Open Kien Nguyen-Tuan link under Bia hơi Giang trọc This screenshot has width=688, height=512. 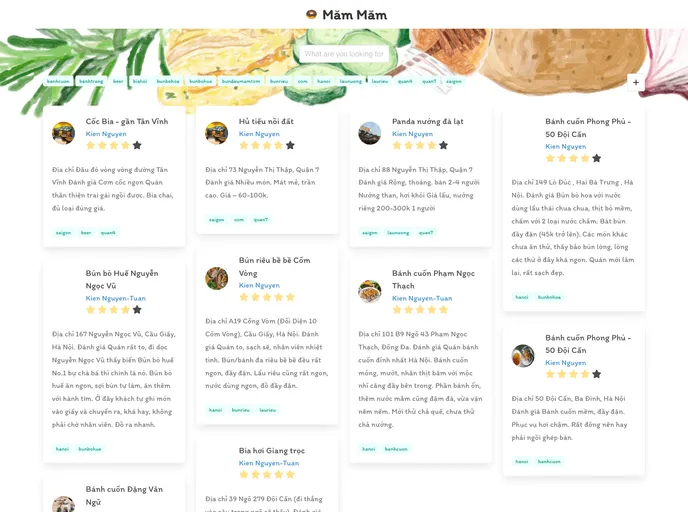[269, 463]
